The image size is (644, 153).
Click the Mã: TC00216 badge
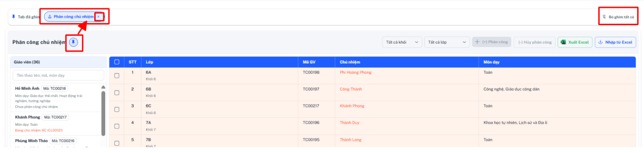click(63, 141)
